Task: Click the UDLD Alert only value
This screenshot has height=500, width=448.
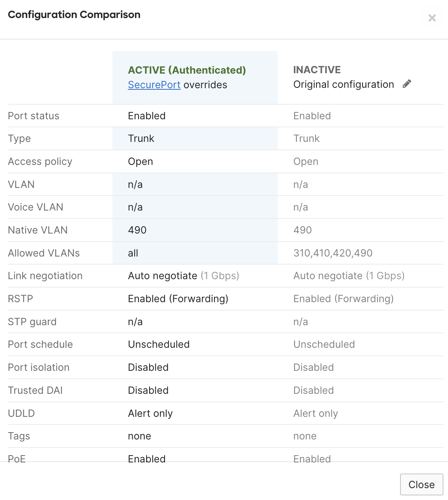Action: [150, 413]
